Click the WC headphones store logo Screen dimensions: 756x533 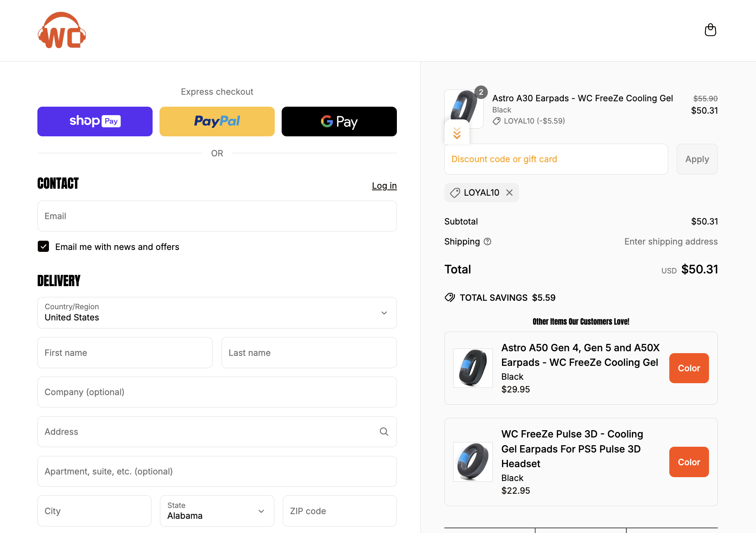tap(62, 30)
